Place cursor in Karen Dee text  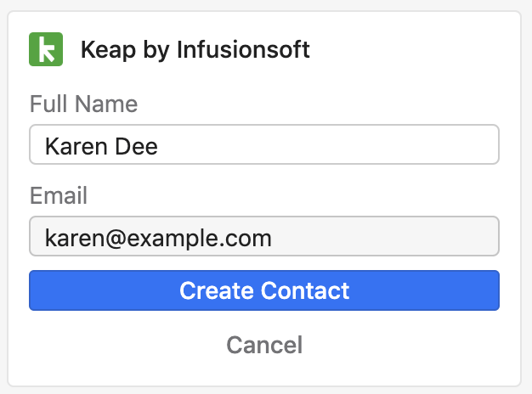pyautogui.click(x=101, y=147)
